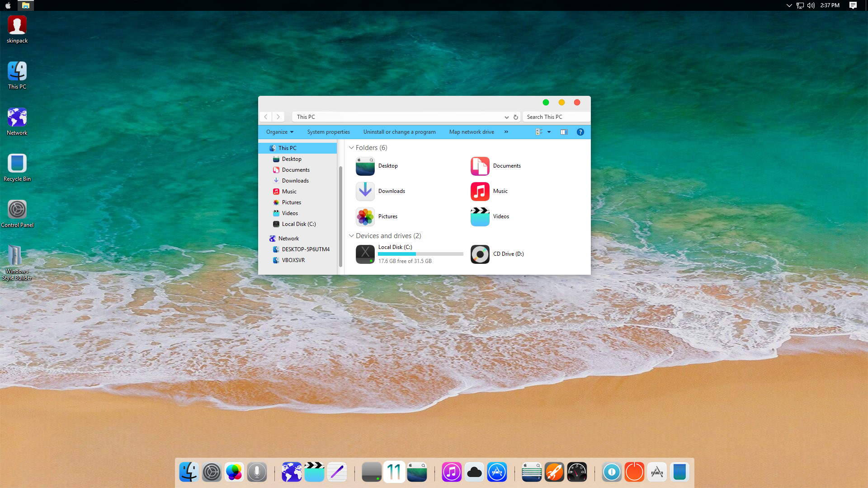Viewport: 868px width, 488px height.
Task: Open the view options dropdown arrow
Action: (549, 132)
